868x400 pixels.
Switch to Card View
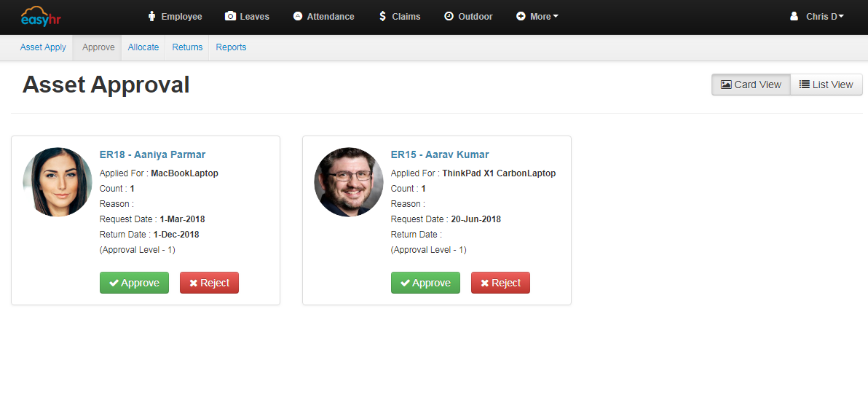[751, 85]
